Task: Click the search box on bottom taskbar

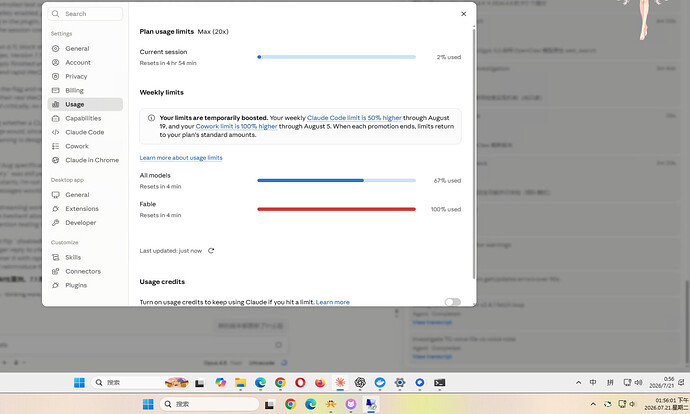Action: click(209, 404)
